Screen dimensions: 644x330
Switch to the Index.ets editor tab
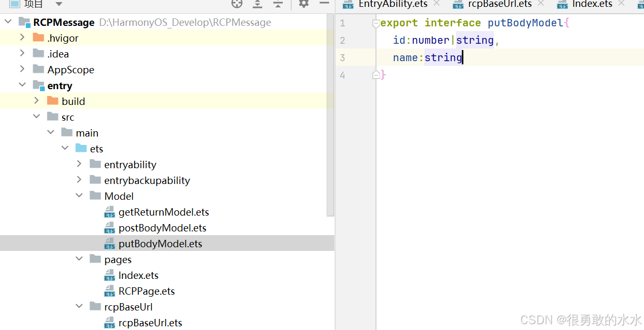click(592, 4)
